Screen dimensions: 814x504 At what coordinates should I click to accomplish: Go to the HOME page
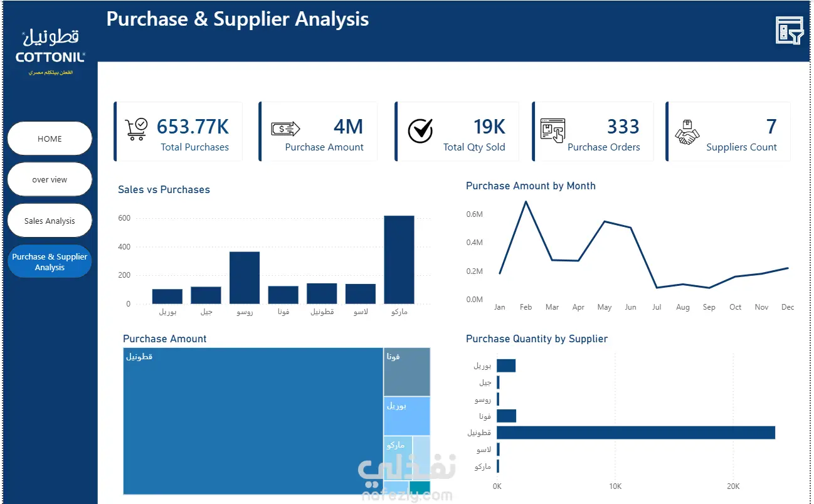[x=50, y=139]
